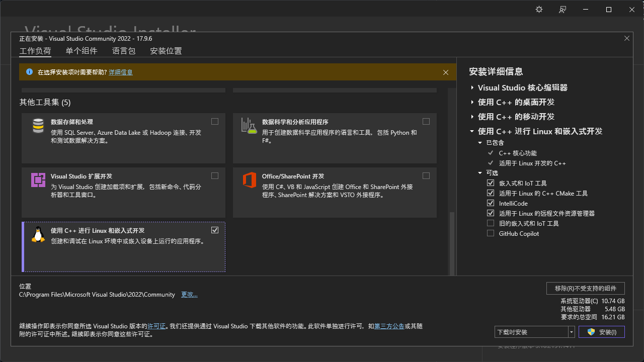Viewport: 644px width, 362px height.
Task: Click the flask icon for 数据科学和分析应用程序
Action: coord(249,126)
